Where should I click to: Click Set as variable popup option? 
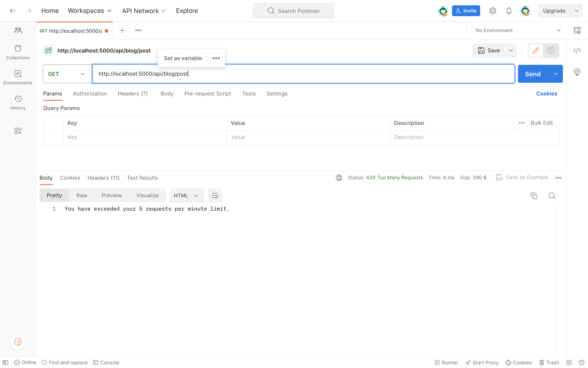click(x=183, y=58)
